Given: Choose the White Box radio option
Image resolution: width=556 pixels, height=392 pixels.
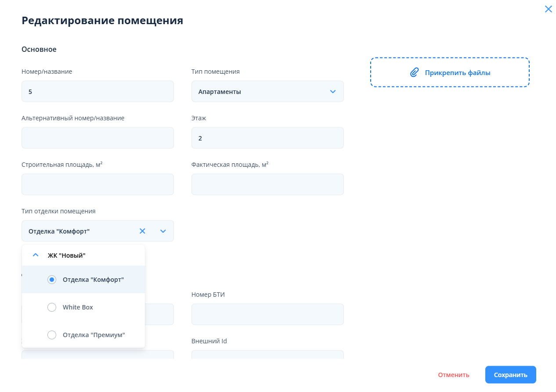Looking at the screenshot, I should 52,307.
